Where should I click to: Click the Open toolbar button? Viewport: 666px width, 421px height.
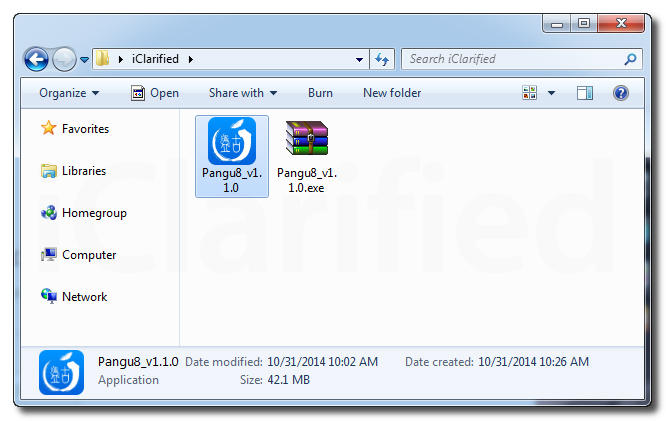point(155,93)
